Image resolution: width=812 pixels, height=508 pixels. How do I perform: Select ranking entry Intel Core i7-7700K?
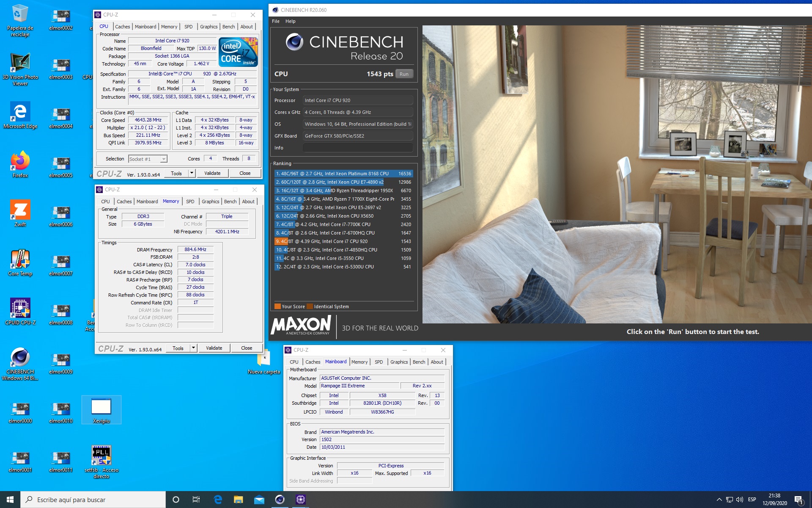click(x=343, y=224)
